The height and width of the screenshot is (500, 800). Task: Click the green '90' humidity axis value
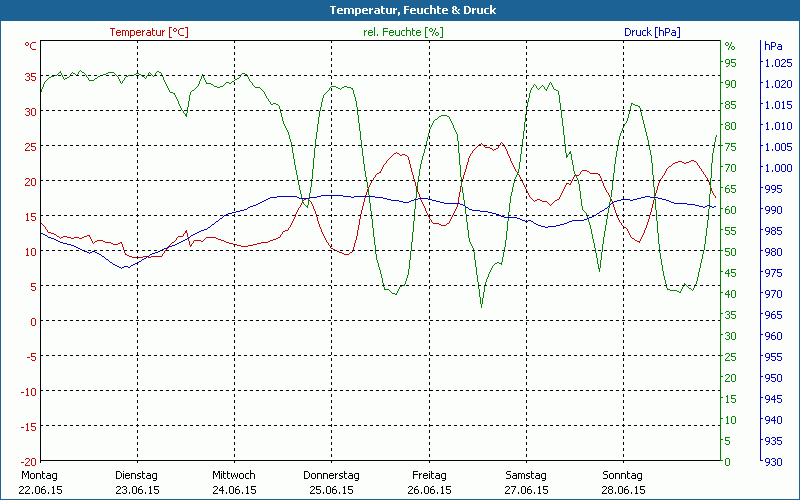pyautogui.click(x=731, y=84)
